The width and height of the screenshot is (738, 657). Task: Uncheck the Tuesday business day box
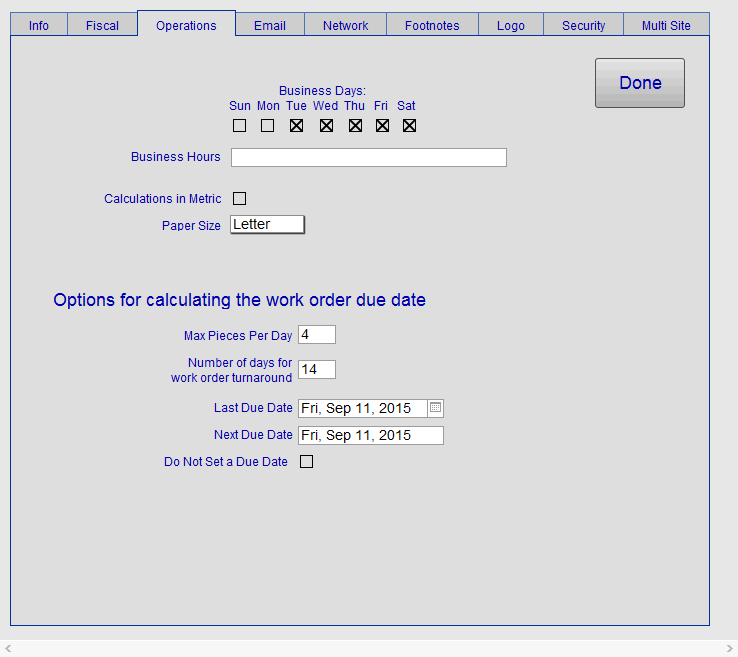[x=296, y=126]
